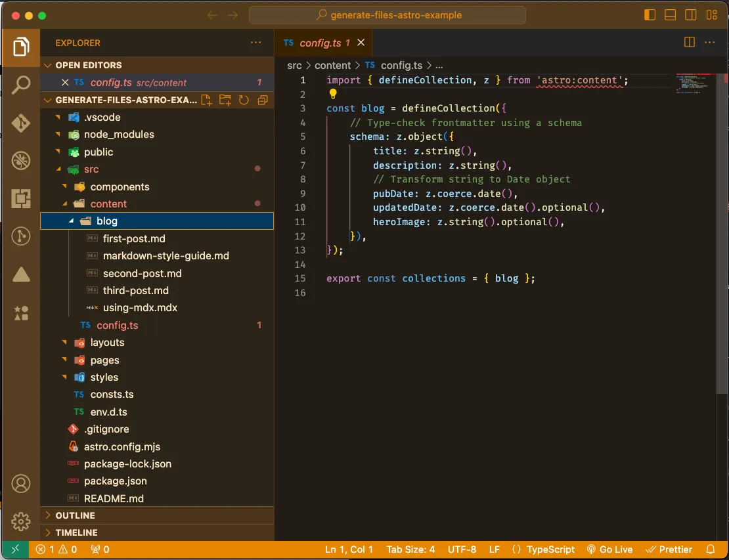Click the lightbulb quick fix icon
The image size is (729, 560).
333,94
